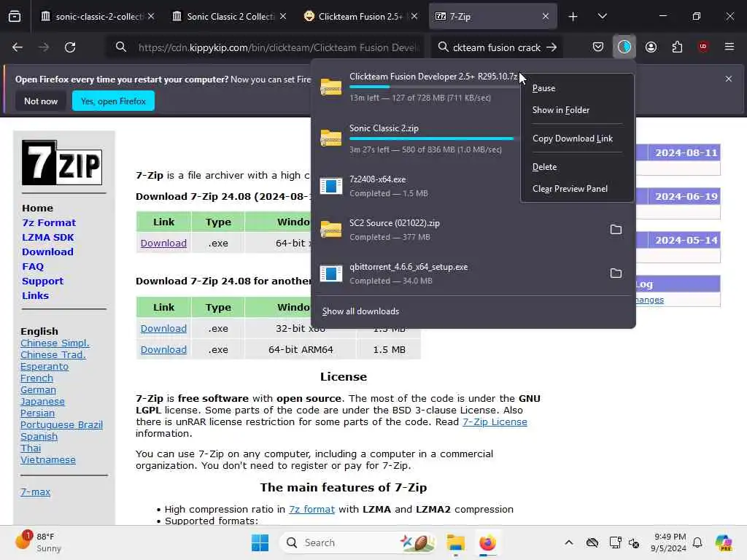This screenshot has width=747, height=560.
Task: Close the 7-Zip tab
Action: coord(546,17)
